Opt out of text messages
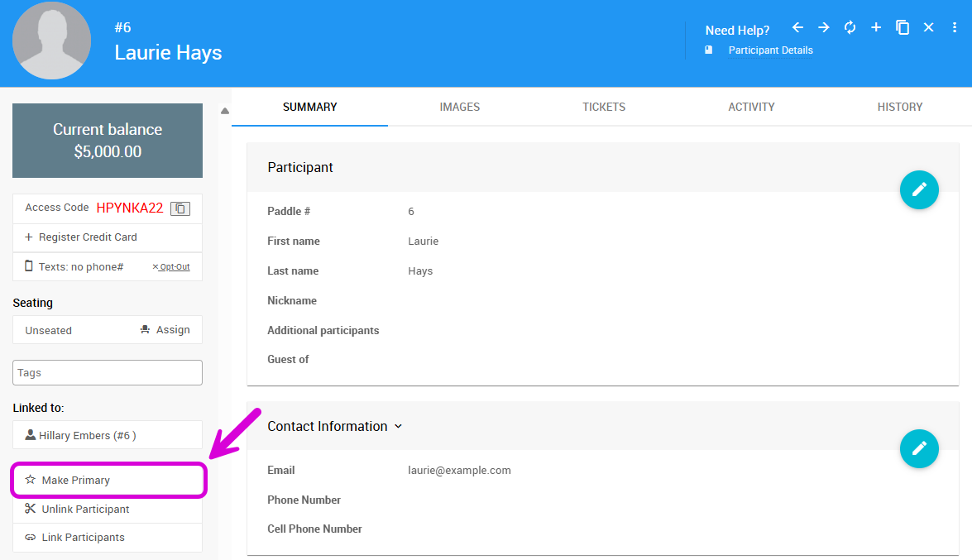 (x=171, y=267)
